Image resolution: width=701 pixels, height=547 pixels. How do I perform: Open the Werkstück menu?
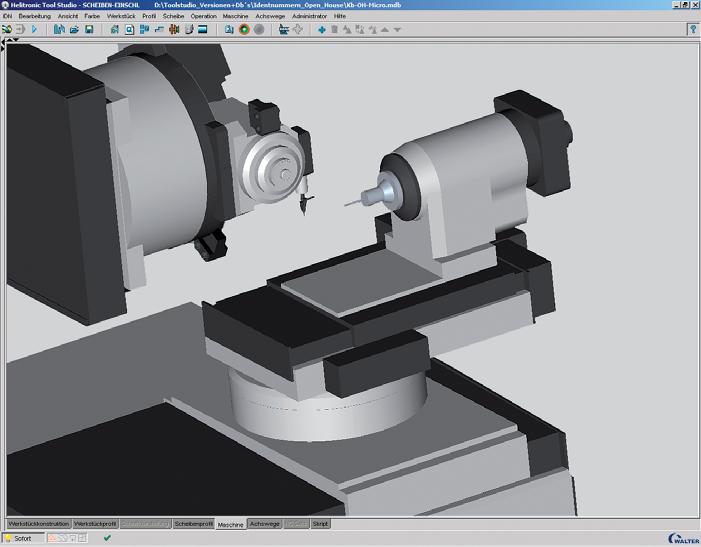tap(121, 16)
